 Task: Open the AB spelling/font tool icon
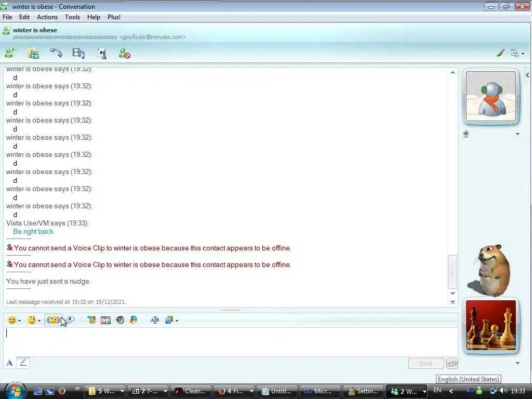click(x=155, y=320)
